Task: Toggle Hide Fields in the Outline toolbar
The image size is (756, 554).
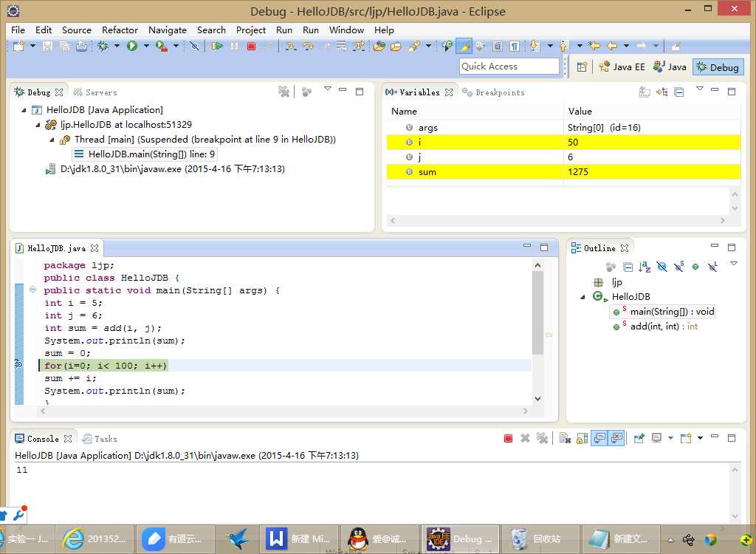Action: [x=661, y=267]
